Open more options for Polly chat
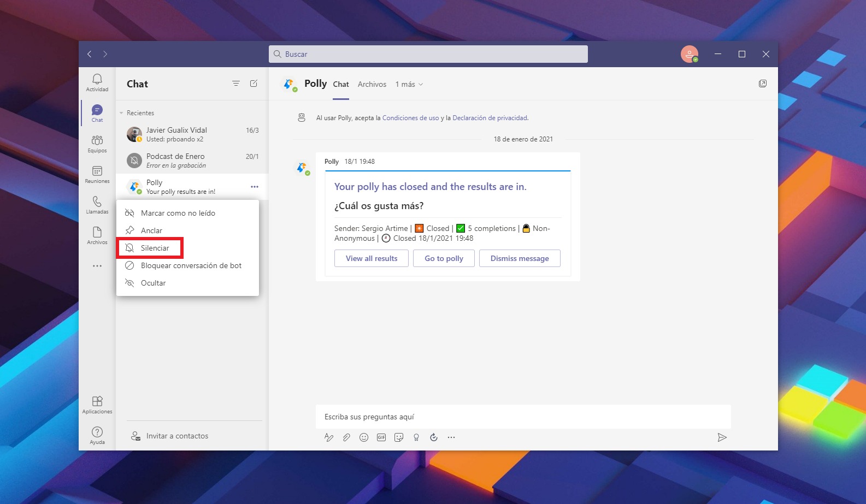The image size is (866, 504). point(255,187)
